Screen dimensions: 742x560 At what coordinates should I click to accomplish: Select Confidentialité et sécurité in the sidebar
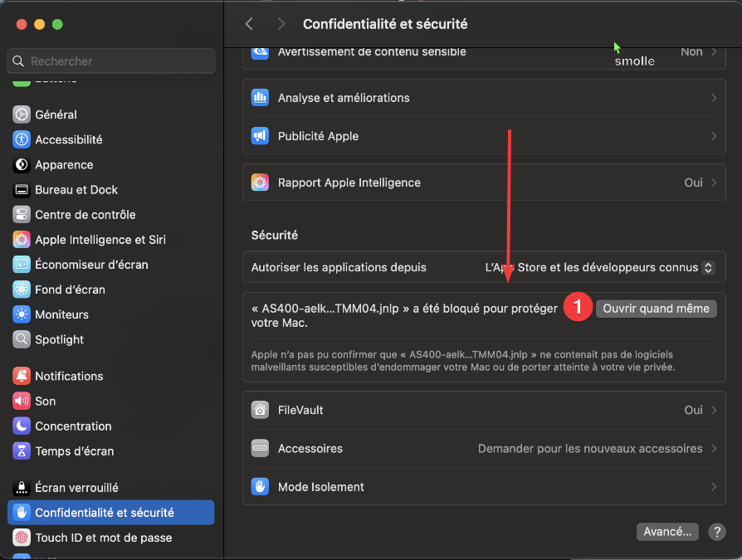coord(111,513)
